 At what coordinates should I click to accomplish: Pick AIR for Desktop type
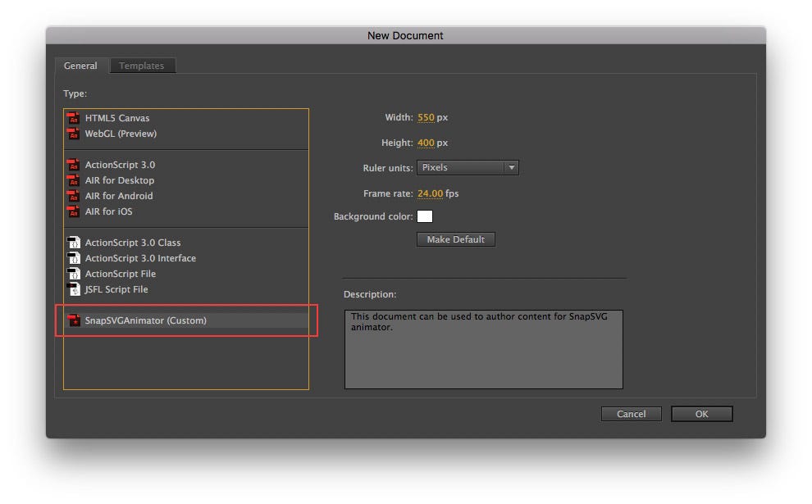pos(186,180)
